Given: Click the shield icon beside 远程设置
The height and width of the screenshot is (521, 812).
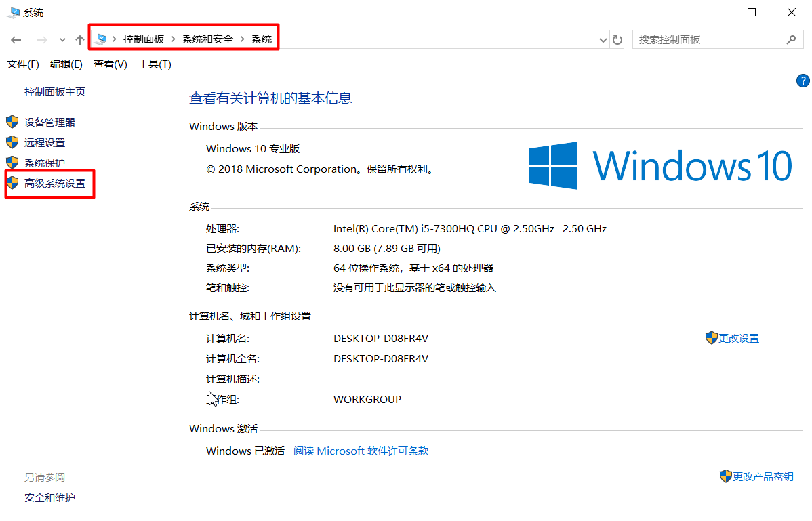Looking at the screenshot, I should [12, 142].
